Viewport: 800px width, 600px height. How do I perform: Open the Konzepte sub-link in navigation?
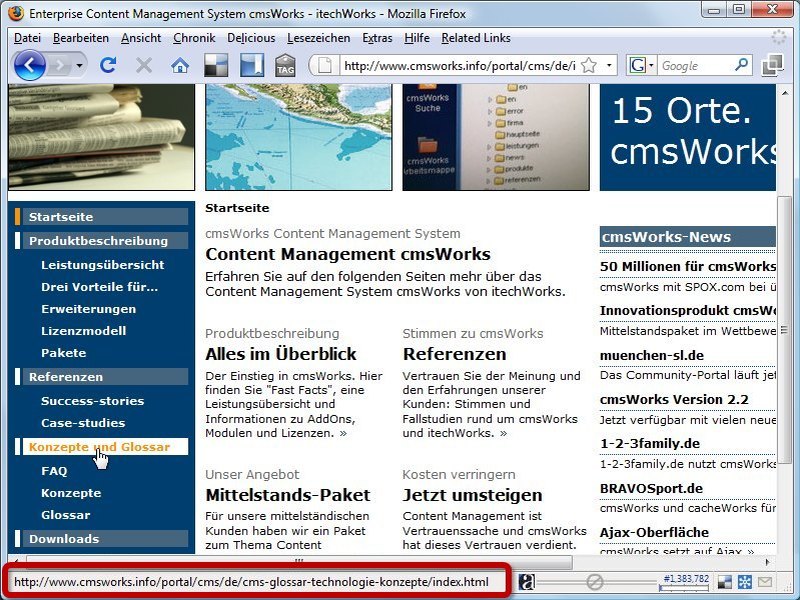pos(71,493)
